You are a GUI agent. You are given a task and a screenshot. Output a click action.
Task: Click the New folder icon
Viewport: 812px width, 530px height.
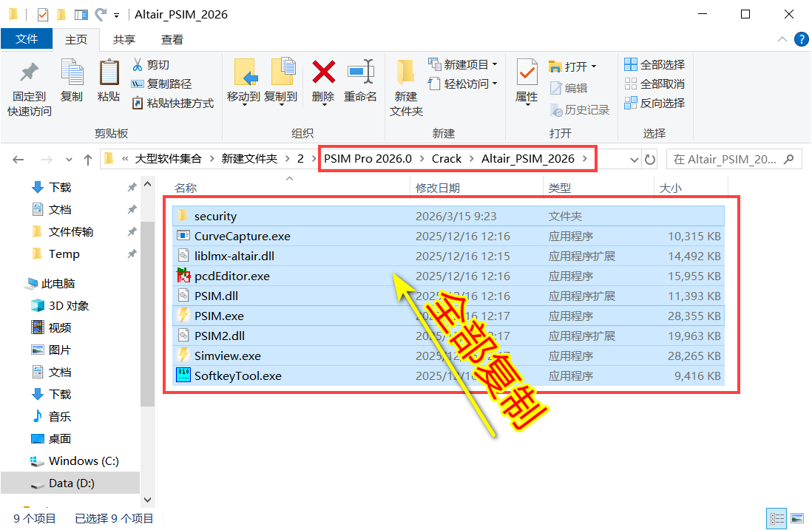tap(405, 72)
